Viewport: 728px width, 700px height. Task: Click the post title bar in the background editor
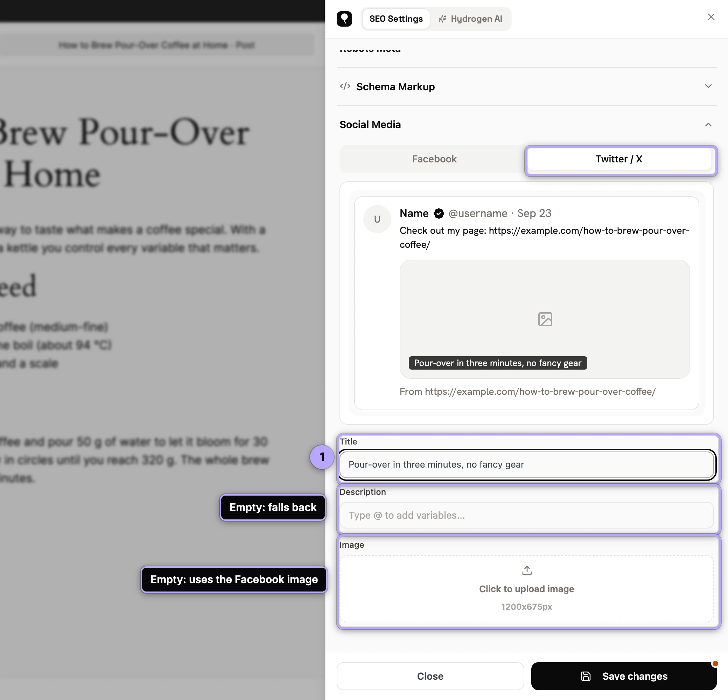[157, 45]
